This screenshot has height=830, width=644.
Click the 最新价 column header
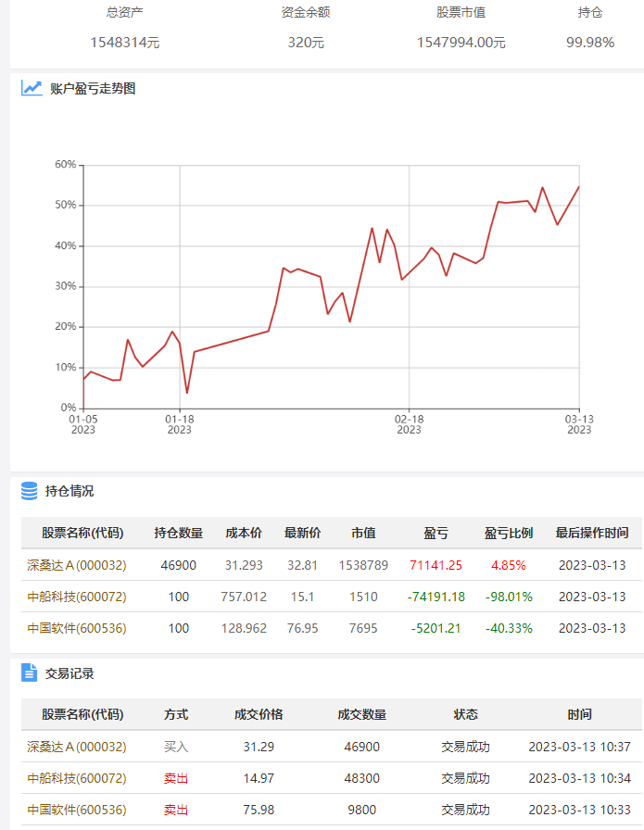click(x=302, y=533)
